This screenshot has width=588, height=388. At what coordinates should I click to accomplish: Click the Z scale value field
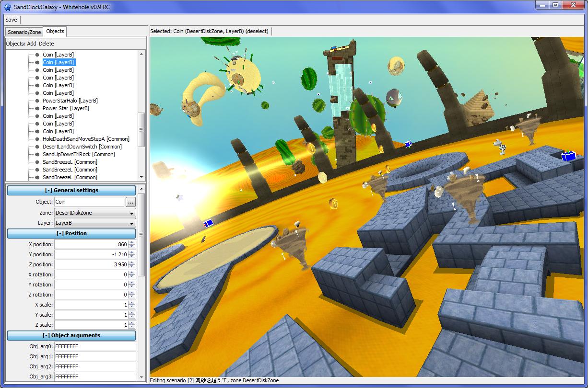91,325
